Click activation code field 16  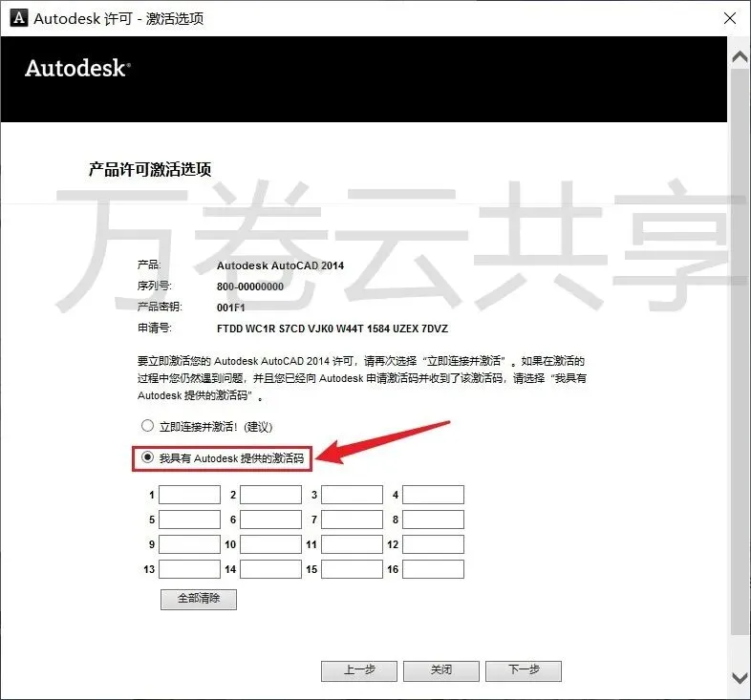433,569
